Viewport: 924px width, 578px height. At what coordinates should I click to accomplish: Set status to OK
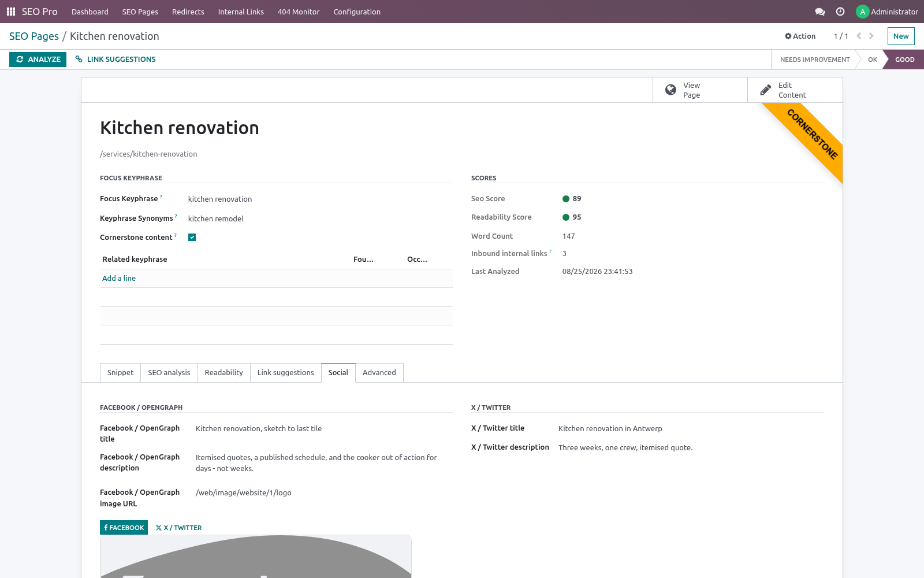(872, 60)
